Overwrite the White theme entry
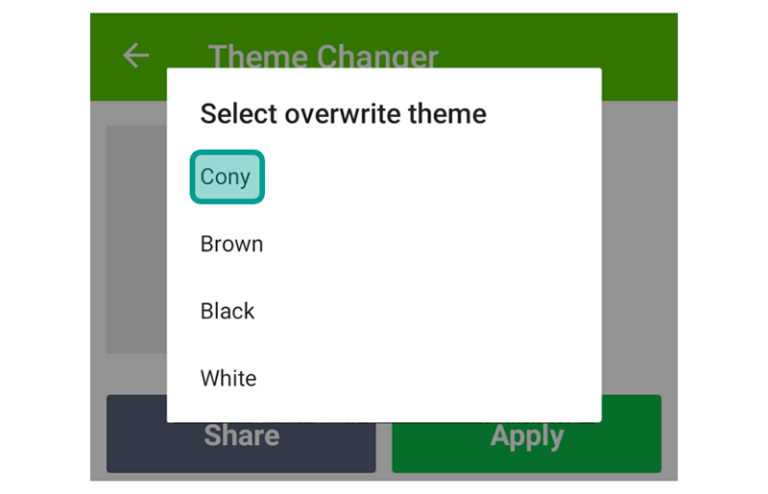The image size is (768, 494). coord(384,378)
